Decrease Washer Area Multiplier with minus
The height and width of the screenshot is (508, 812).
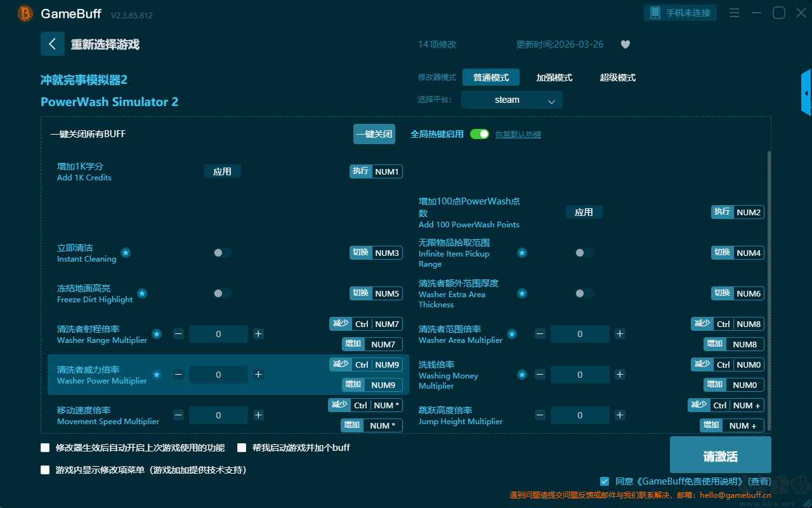pos(540,334)
